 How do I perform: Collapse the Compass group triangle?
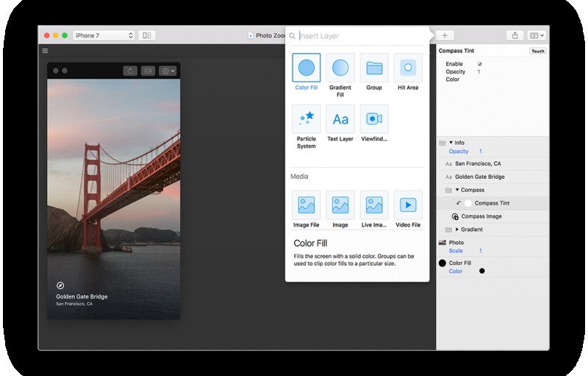(x=457, y=190)
